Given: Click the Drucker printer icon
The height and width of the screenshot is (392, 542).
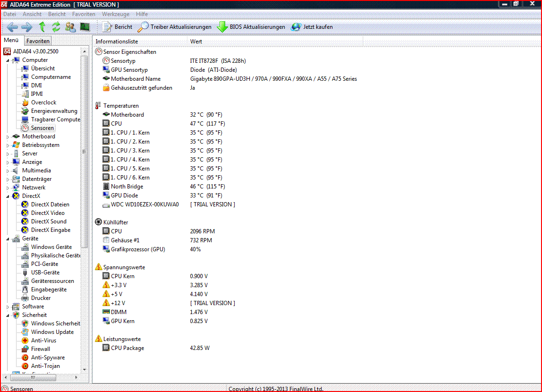Looking at the screenshot, I should (25, 298).
